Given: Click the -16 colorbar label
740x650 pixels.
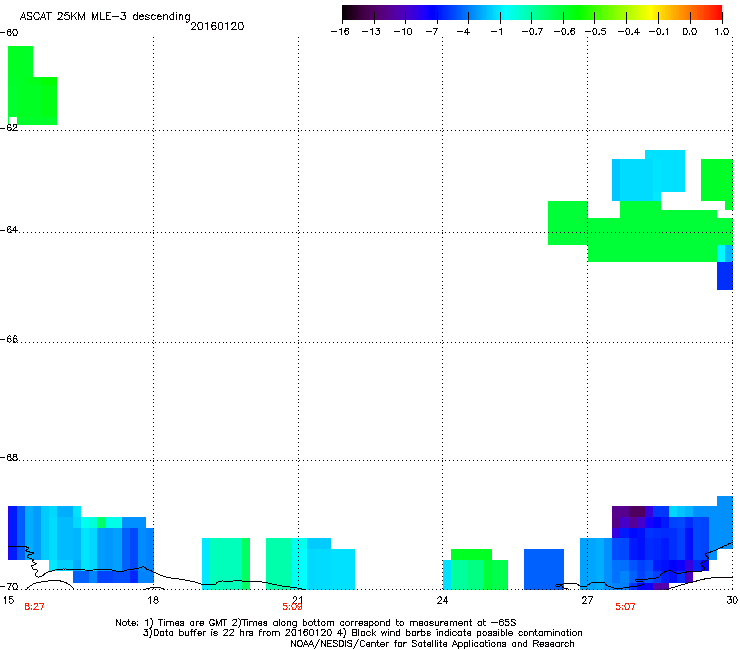Looking at the screenshot, I should point(340,32).
